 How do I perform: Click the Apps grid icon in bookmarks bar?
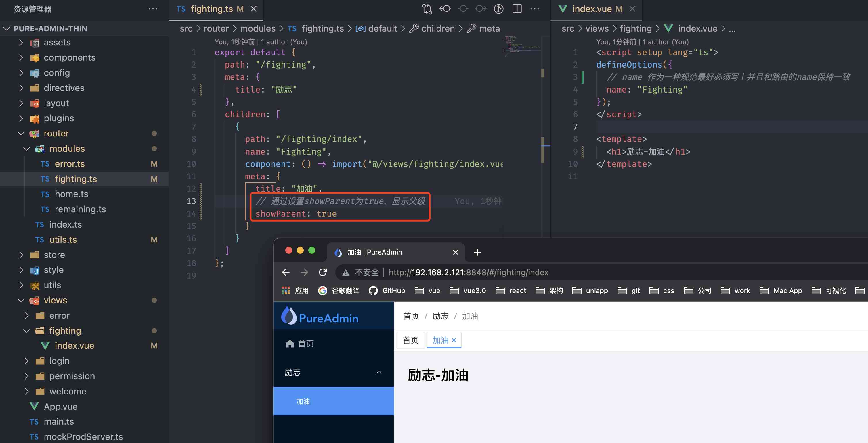pyautogui.click(x=286, y=290)
